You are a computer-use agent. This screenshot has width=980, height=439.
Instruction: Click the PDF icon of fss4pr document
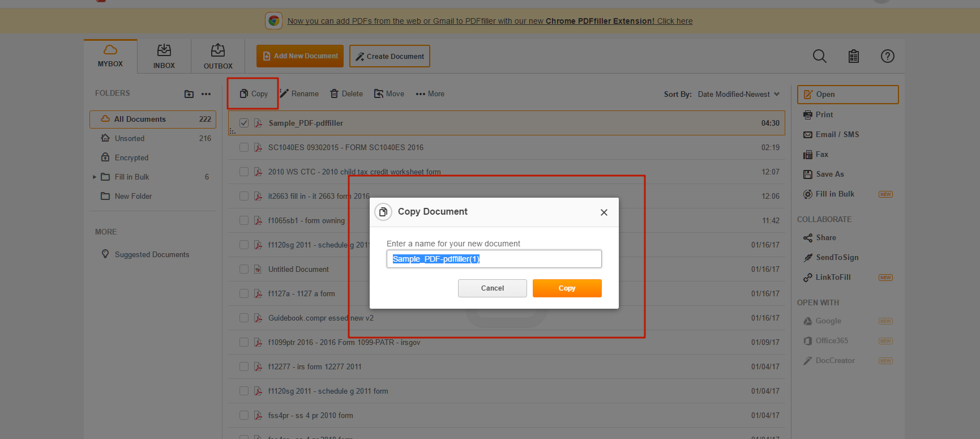[x=258, y=415]
